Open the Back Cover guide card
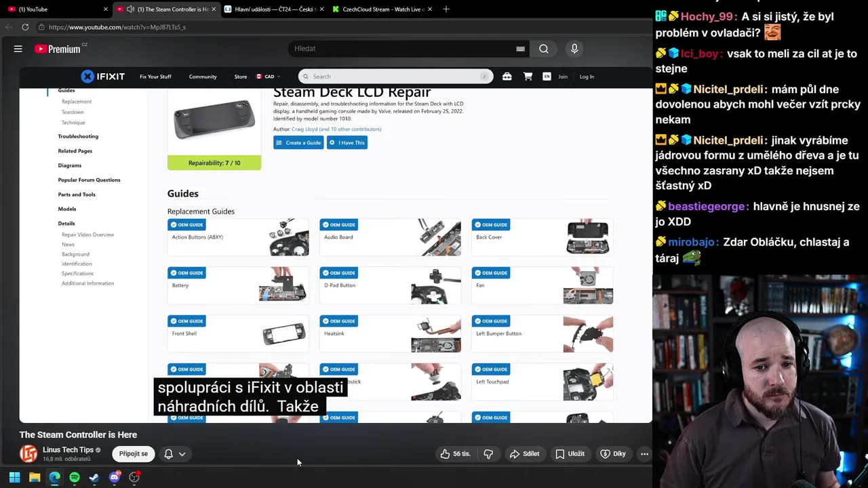The height and width of the screenshot is (488, 868). click(542, 237)
